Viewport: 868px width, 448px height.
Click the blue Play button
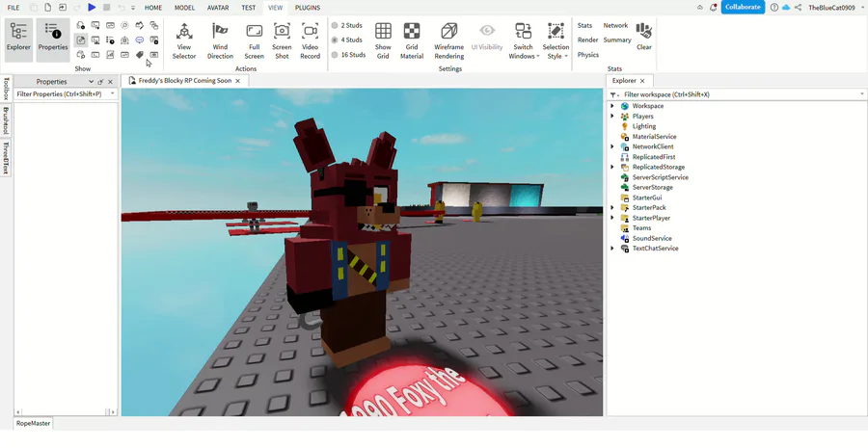(x=92, y=7)
